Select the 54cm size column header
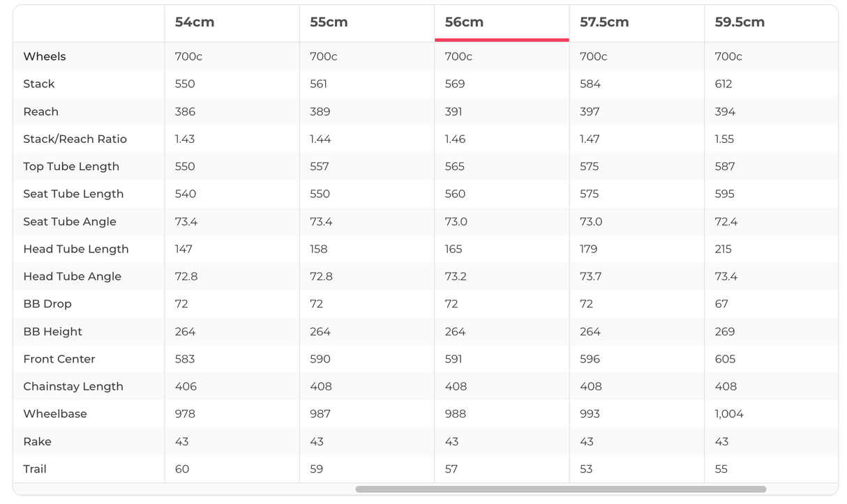 tap(195, 22)
